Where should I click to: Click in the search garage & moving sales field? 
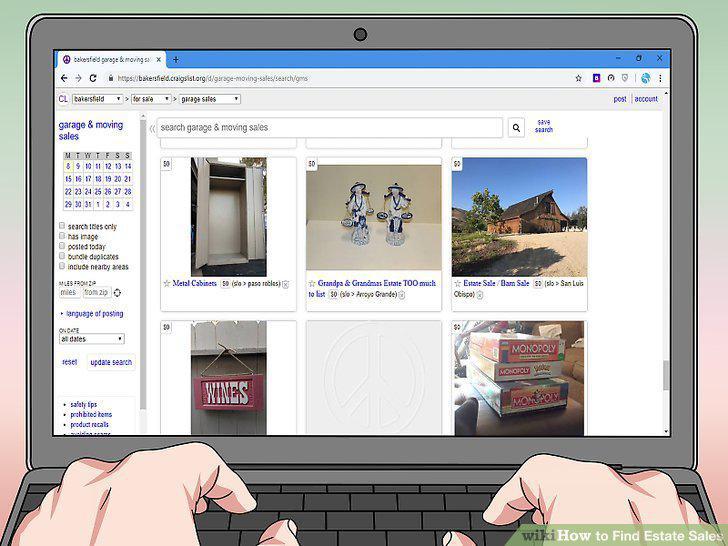(x=330, y=128)
